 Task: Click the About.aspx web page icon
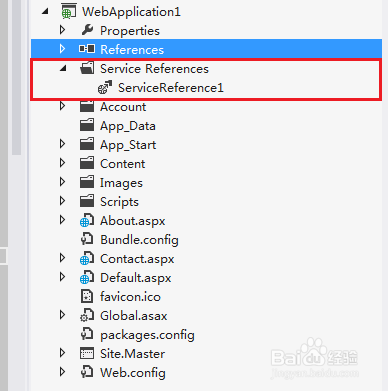(x=87, y=221)
